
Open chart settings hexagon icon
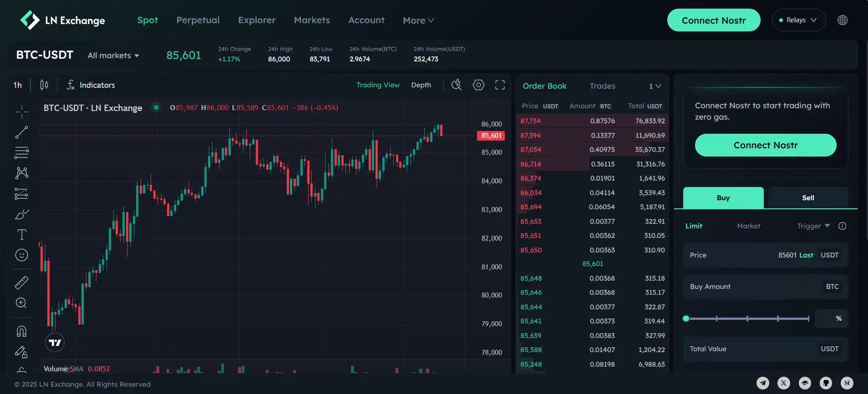tap(478, 85)
